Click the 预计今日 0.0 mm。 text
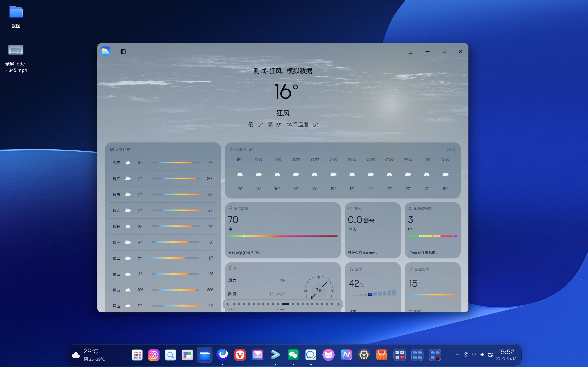The image size is (588, 367). point(363,253)
